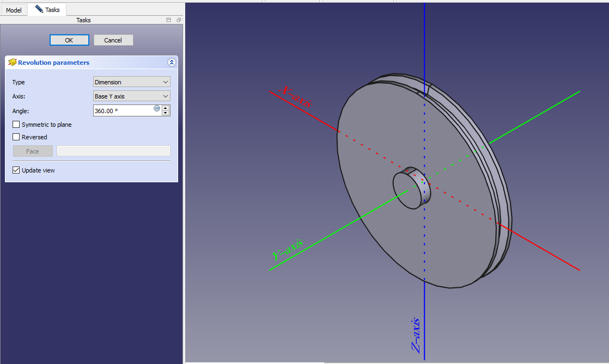Click the Z-axis label in the 3D view
The height and width of the screenshot is (364, 609).
click(416, 335)
